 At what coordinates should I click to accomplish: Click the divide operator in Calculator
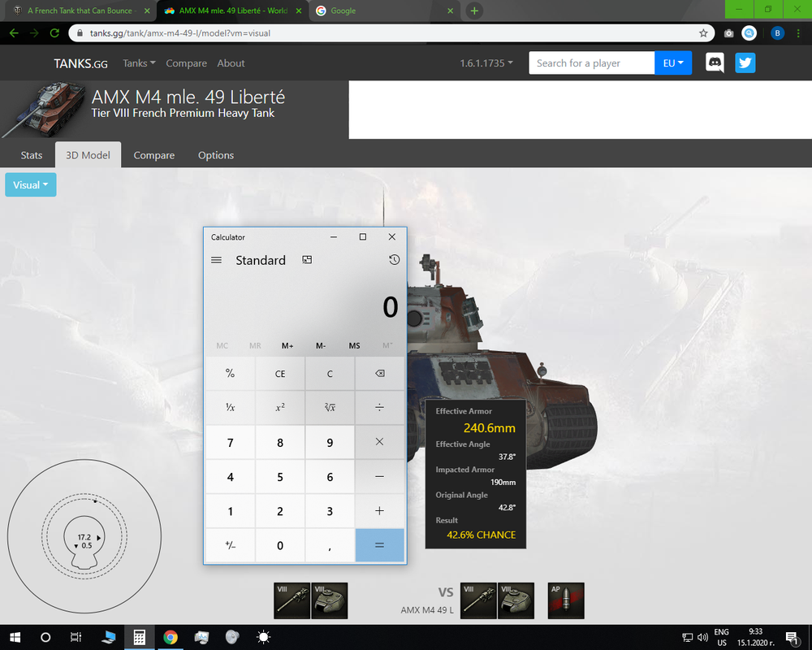379,407
